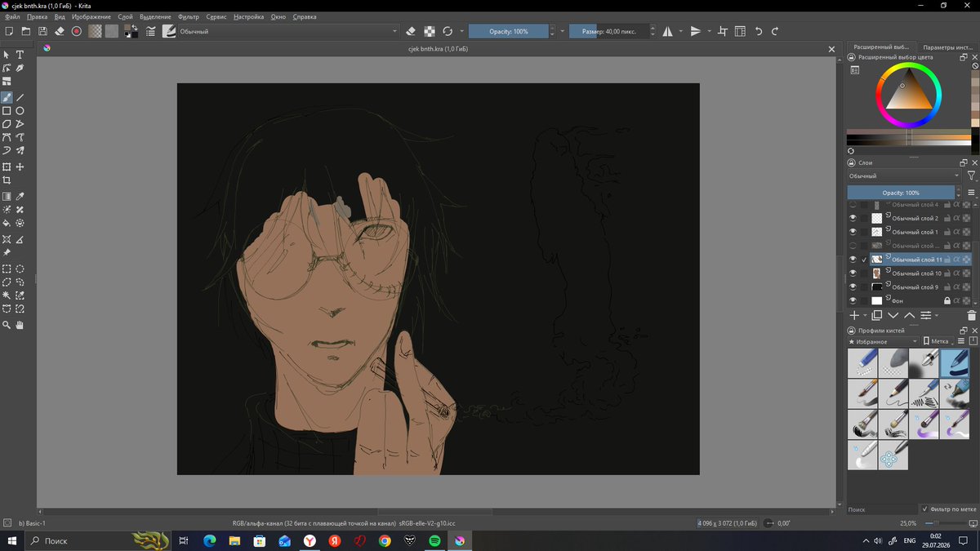
Task: Open Spotify from Windows taskbar
Action: tap(434, 540)
